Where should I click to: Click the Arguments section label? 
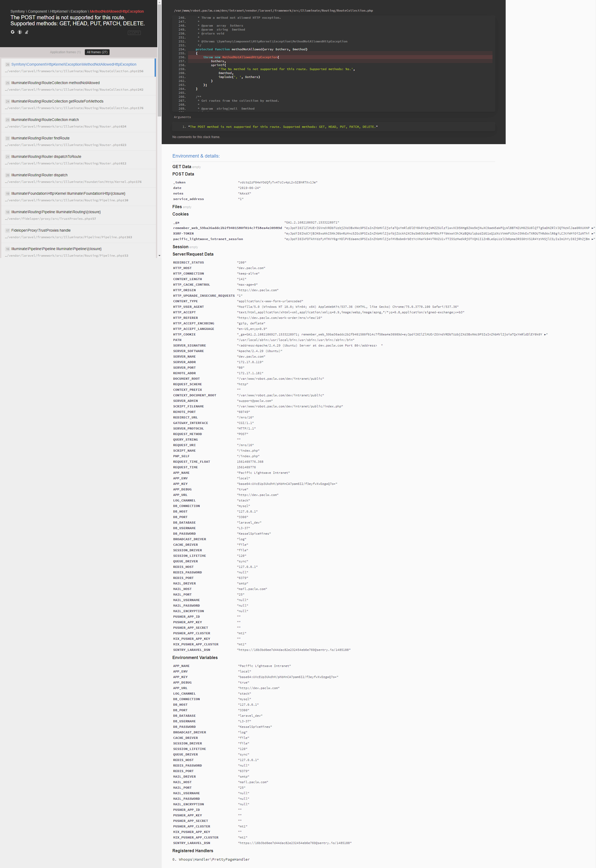[182, 117]
